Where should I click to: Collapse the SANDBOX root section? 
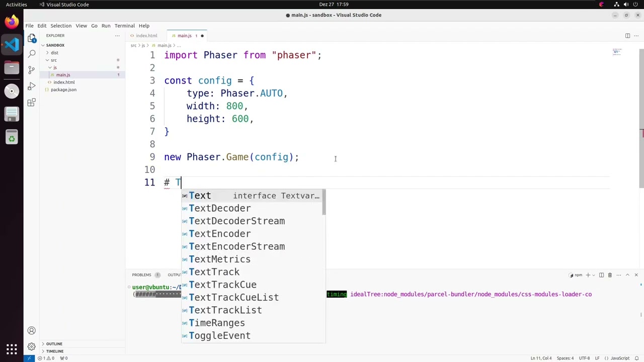(x=55, y=45)
